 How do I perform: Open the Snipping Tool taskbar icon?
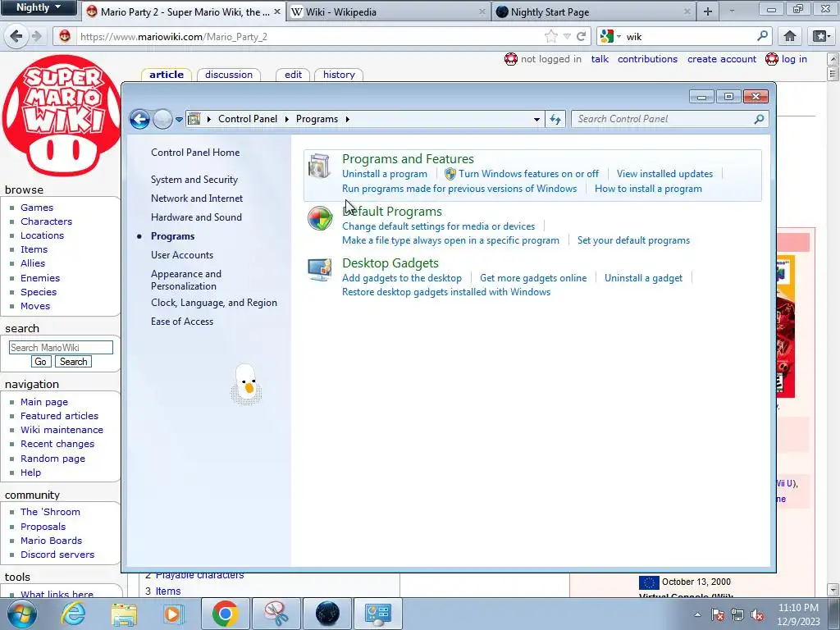[276, 614]
